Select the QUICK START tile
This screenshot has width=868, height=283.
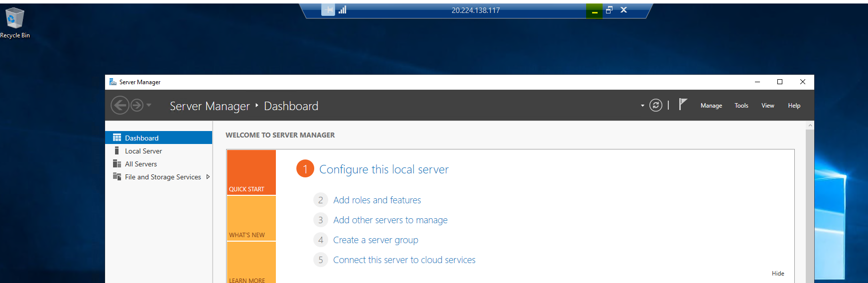[x=251, y=172]
